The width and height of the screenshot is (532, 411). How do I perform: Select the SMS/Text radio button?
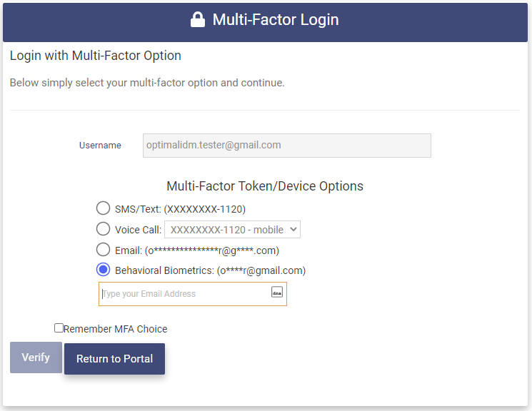pyautogui.click(x=103, y=208)
